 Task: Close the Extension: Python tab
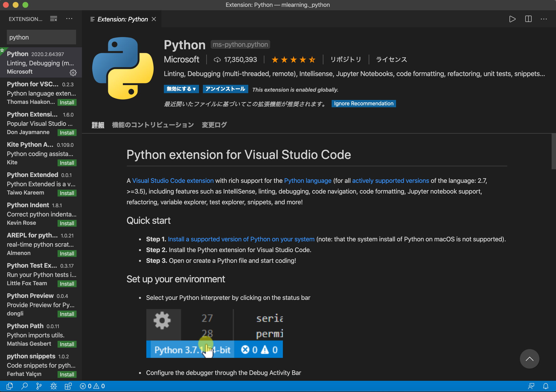154,19
